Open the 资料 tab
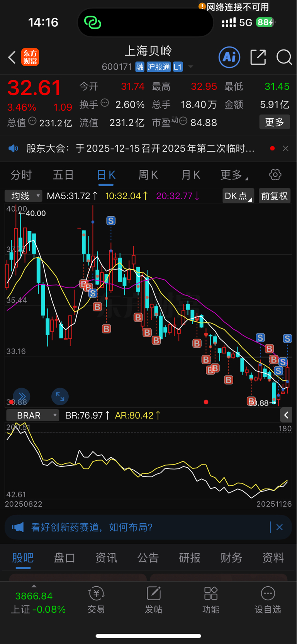Viewport: 297px width, 644px height. [x=273, y=558]
